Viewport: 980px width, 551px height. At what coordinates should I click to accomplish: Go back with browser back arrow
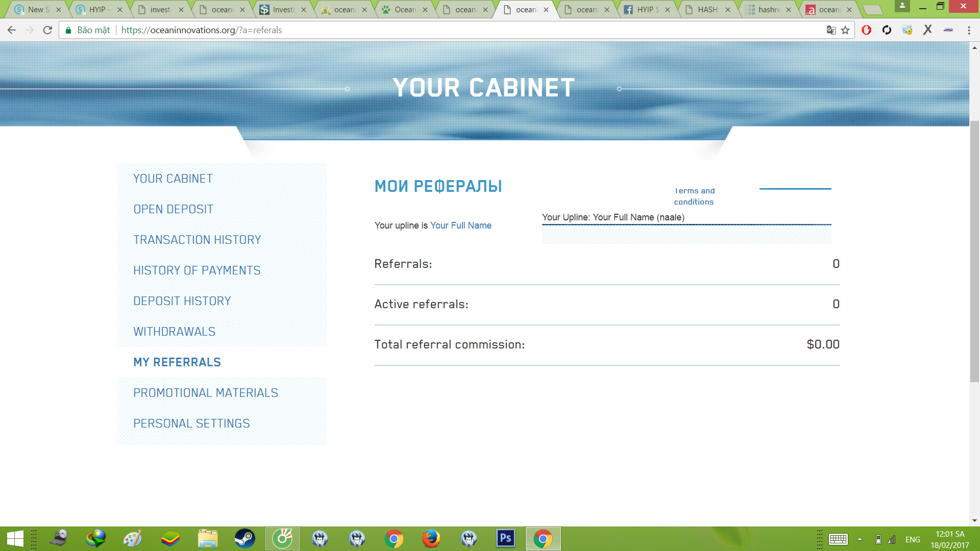12,30
